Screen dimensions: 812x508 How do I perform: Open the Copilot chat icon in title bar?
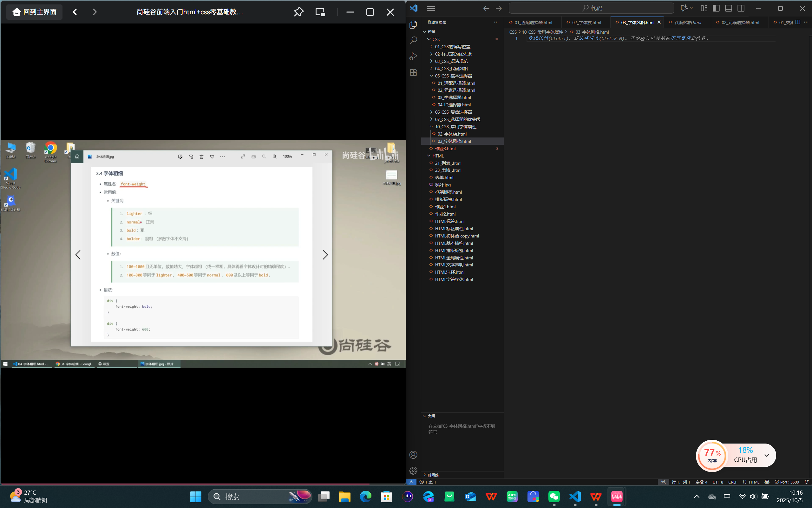684,8
